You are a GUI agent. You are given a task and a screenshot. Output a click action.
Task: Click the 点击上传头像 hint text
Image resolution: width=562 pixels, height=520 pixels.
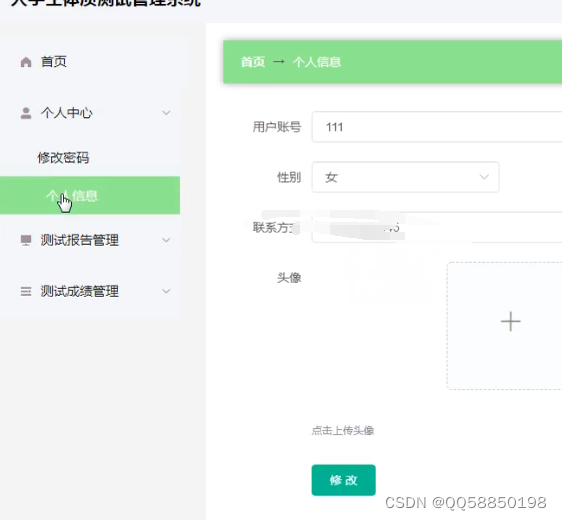(x=343, y=430)
